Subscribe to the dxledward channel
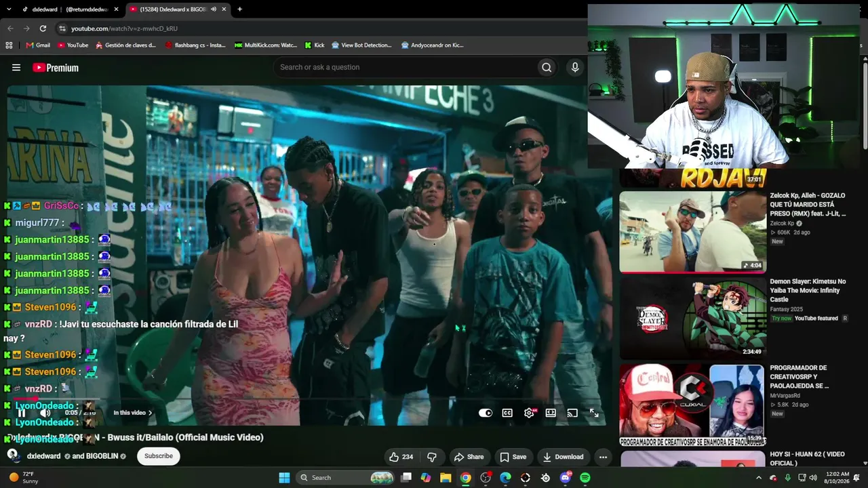Image resolution: width=868 pixels, height=488 pixels. click(159, 456)
